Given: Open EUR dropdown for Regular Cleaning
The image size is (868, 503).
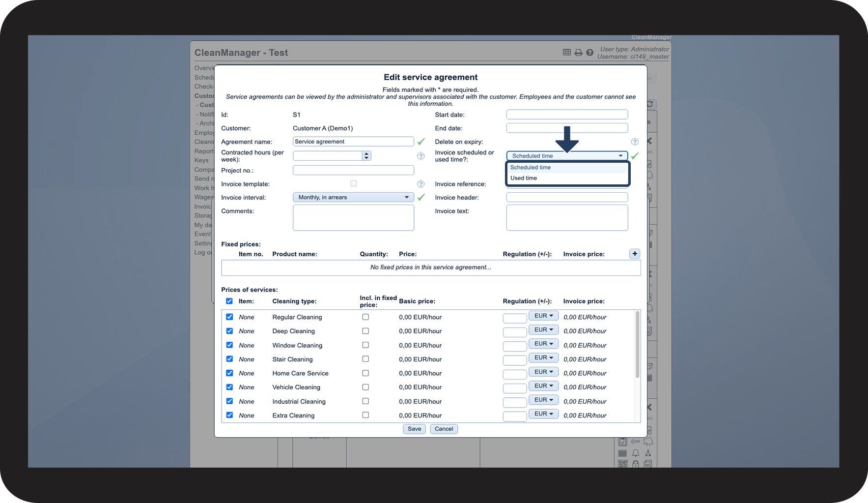Looking at the screenshot, I should point(544,316).
